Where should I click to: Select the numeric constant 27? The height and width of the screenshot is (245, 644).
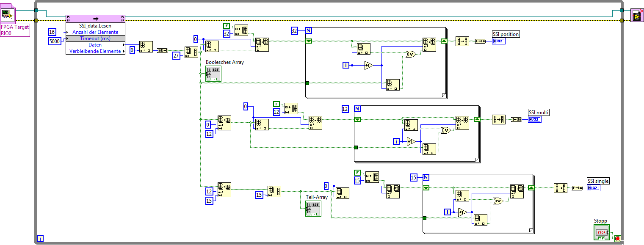(177, 55)
